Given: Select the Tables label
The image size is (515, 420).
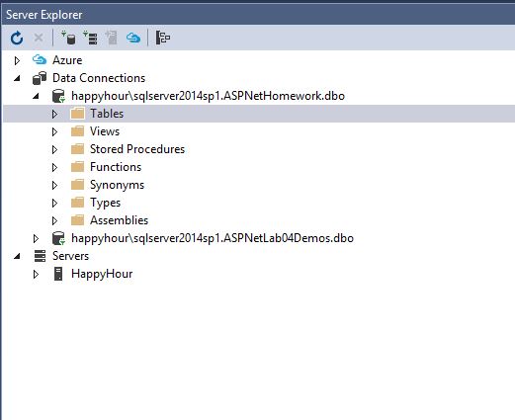Looking at the screenshot, I should click(x=107, y=114).
